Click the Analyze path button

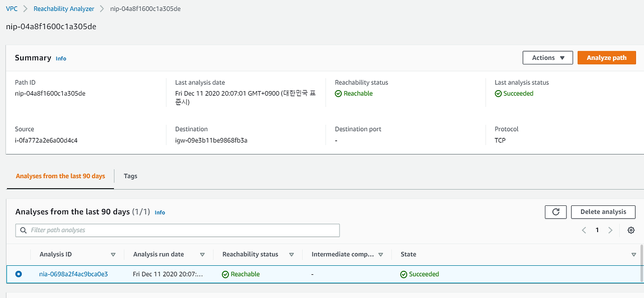pyautogui.click(x=606, y=57)
